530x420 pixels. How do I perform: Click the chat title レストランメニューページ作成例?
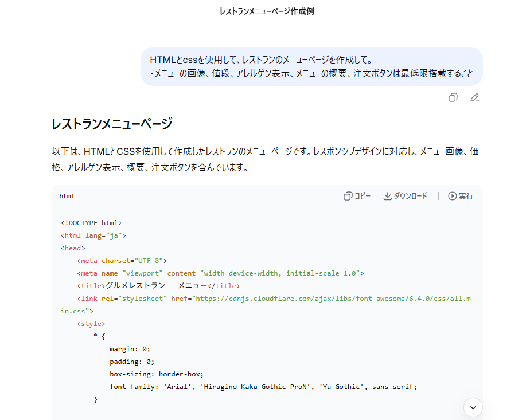[267, 11]
